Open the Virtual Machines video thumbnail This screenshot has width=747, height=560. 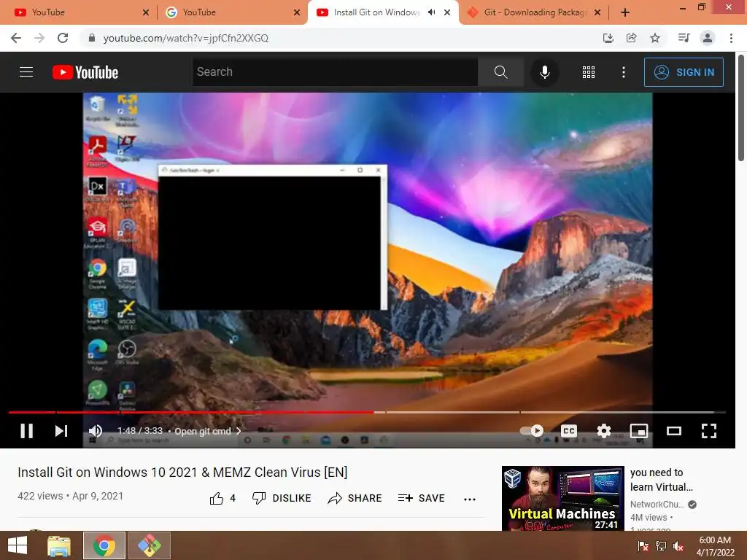click(562, 498)
